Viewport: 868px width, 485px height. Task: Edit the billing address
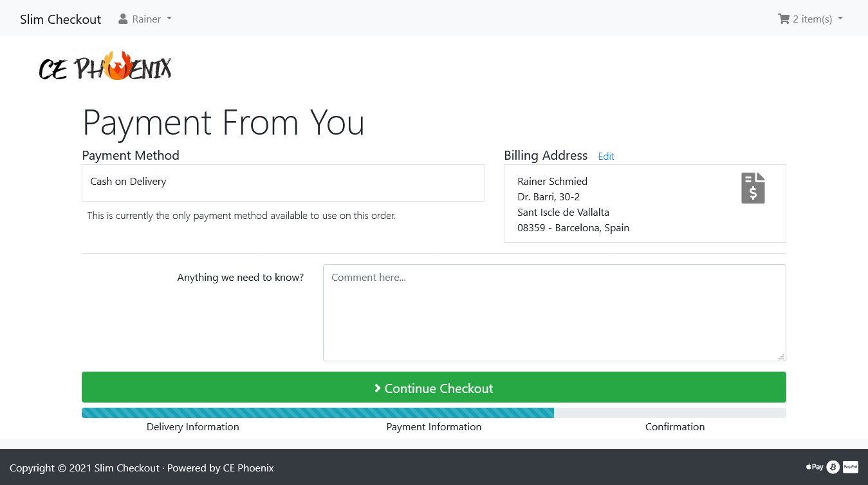point(606,157)
